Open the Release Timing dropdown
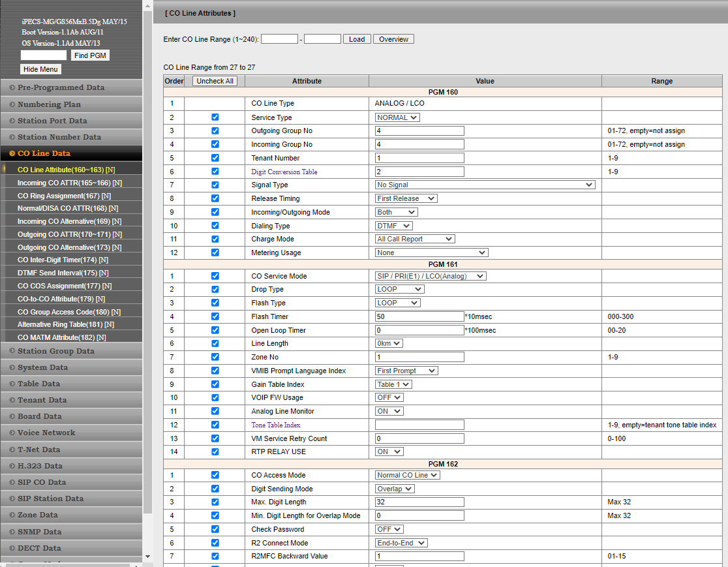The height and width of the screenshot is (567, 728). pyautogui.click(x=406, y=198)
